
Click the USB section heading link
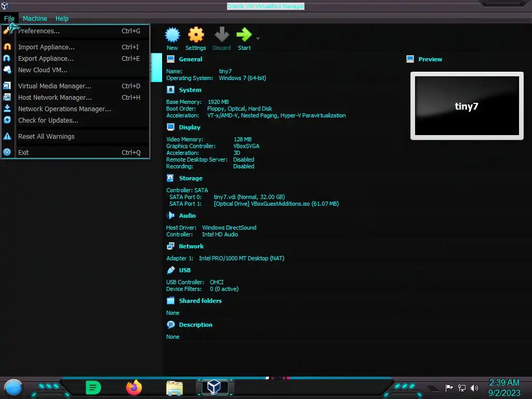pos(184,270)
